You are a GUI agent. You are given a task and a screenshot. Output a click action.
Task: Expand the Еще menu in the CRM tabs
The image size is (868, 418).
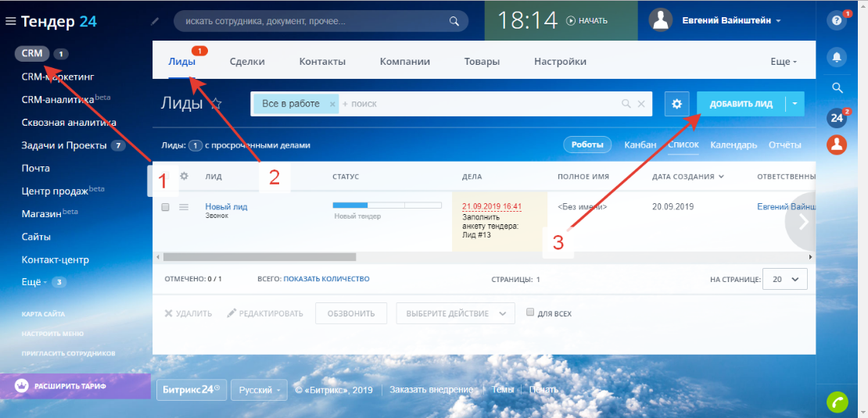(784, 62)
